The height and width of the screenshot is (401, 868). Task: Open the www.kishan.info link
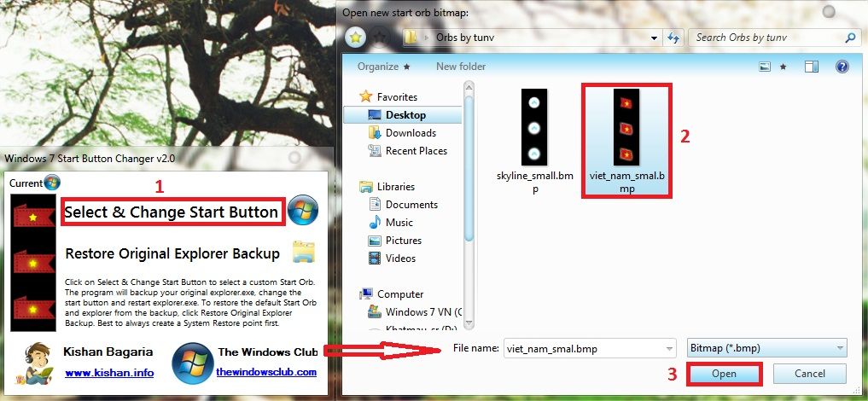(x=109, y=373)
